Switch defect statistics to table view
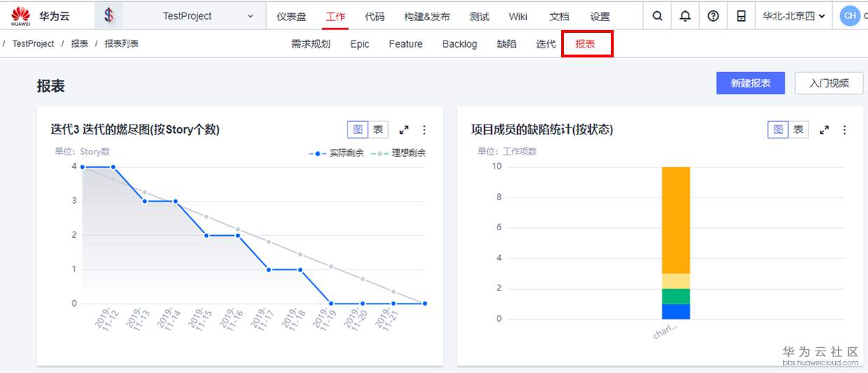The height and width of the screenshot is (373, 868). 798,129
